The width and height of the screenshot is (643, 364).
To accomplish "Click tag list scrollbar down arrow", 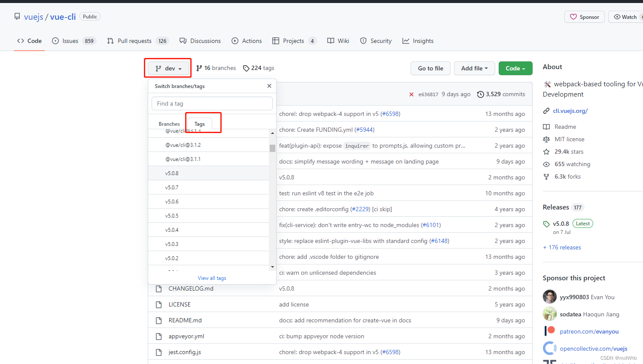I will coord(272,267).
